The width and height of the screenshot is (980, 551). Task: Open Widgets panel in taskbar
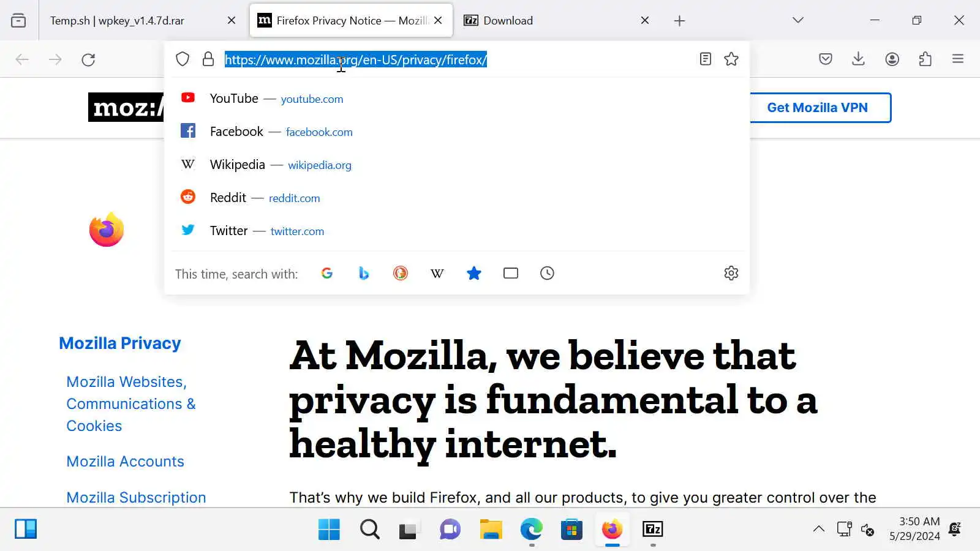click(26, 529)
